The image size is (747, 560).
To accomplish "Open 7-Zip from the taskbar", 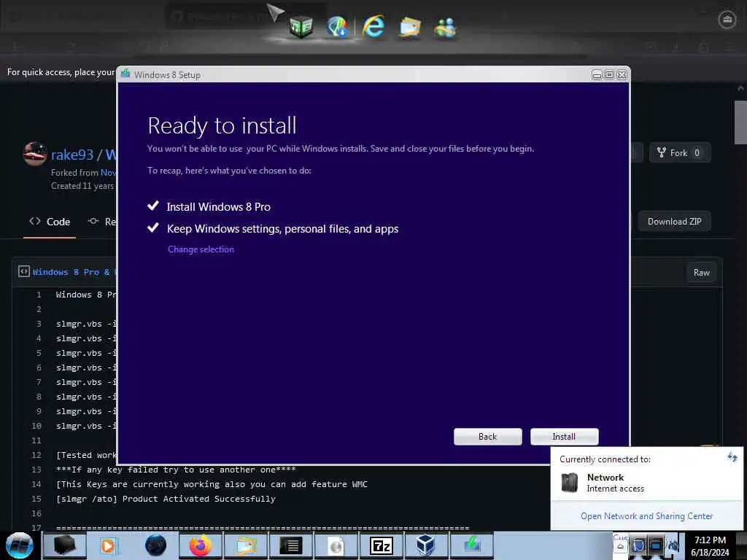I will click(x=381, y=545).
